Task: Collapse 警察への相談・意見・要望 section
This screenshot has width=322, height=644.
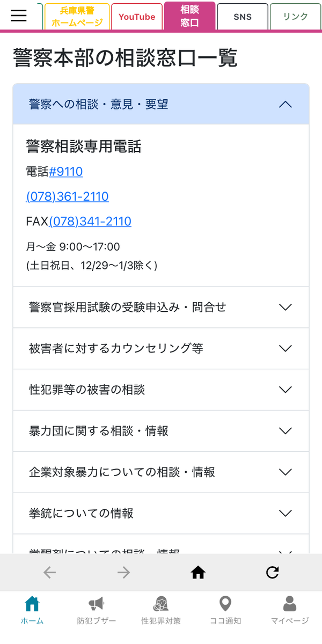Action: (161, 104)
